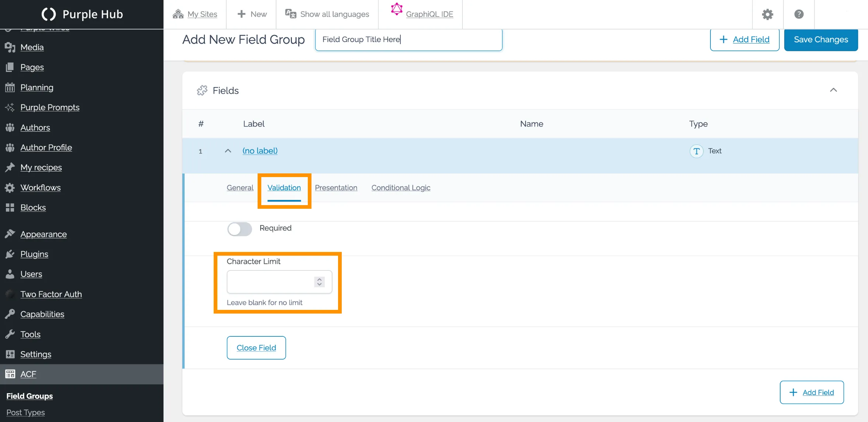Open Two Factor Auth sidebar link
The height and width of the screenshot is (422, 868).
point(51,294)
